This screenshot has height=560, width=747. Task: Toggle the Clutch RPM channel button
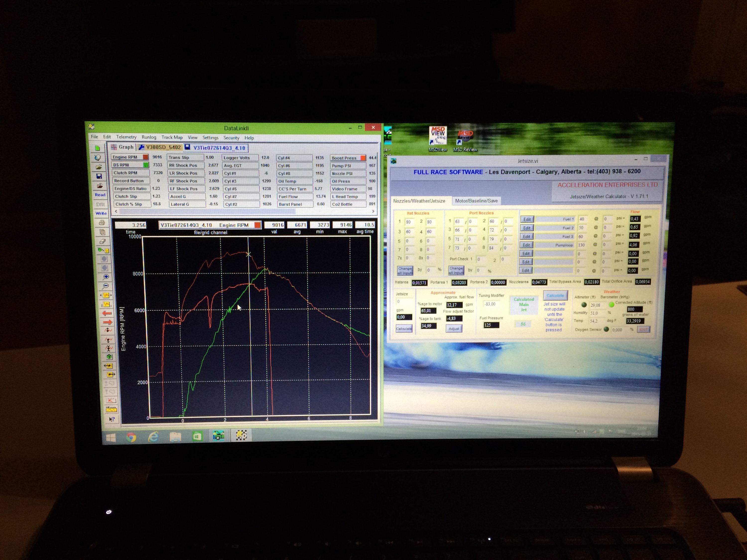pyautogui.click(x=131, y=173)
